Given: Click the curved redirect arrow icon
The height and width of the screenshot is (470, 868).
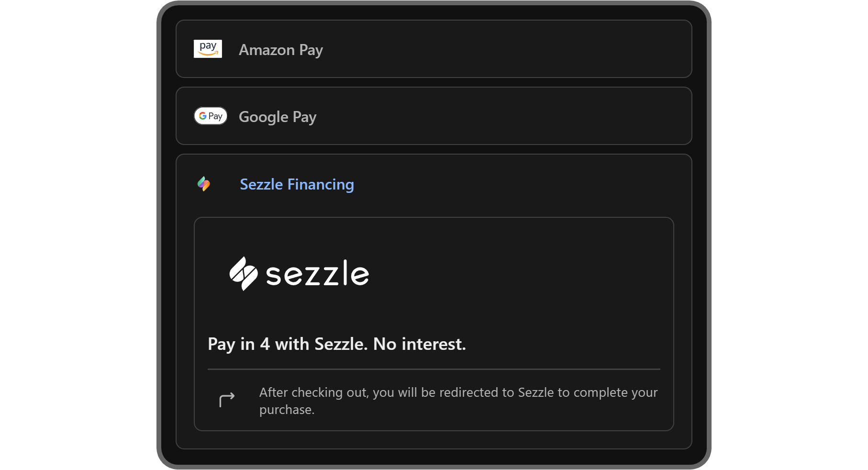Looking at the screenshot, I should (x=227, y=399).
